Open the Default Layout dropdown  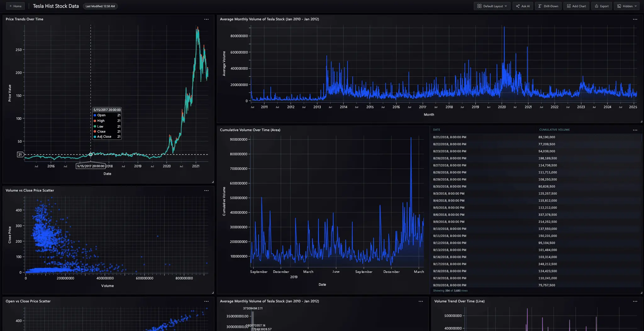pyautogui.click(x=492, y=6)
